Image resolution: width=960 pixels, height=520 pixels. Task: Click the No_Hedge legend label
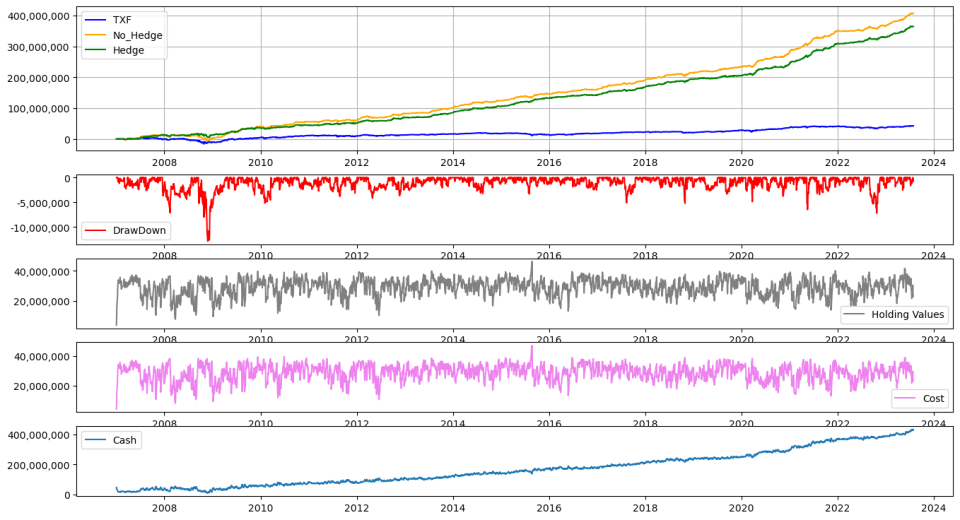138,35
